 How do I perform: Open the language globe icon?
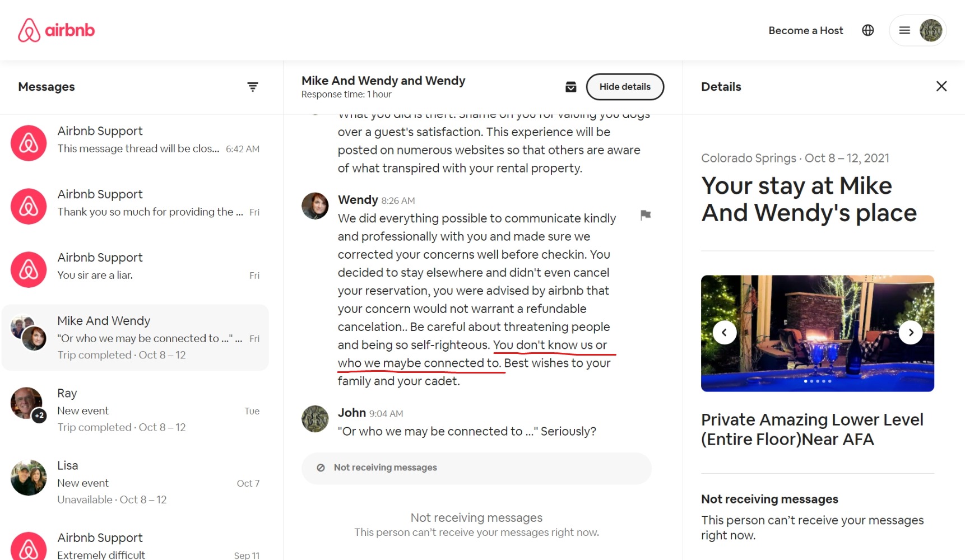867,30
